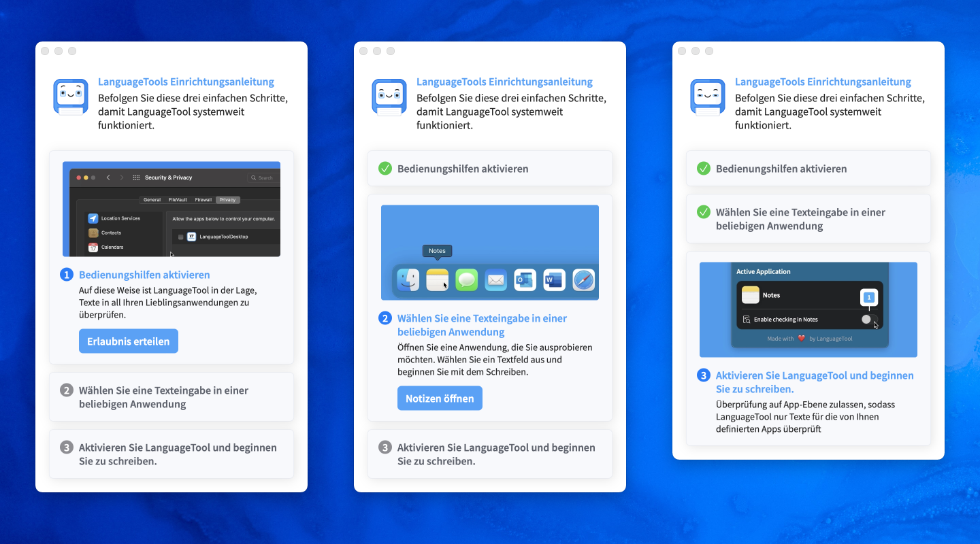Click the step 2 heading Wählen Sie eine Texteingabe in the middle window
Image resolution: width=980 pixels, height=544 pixels.
(482, 325)
